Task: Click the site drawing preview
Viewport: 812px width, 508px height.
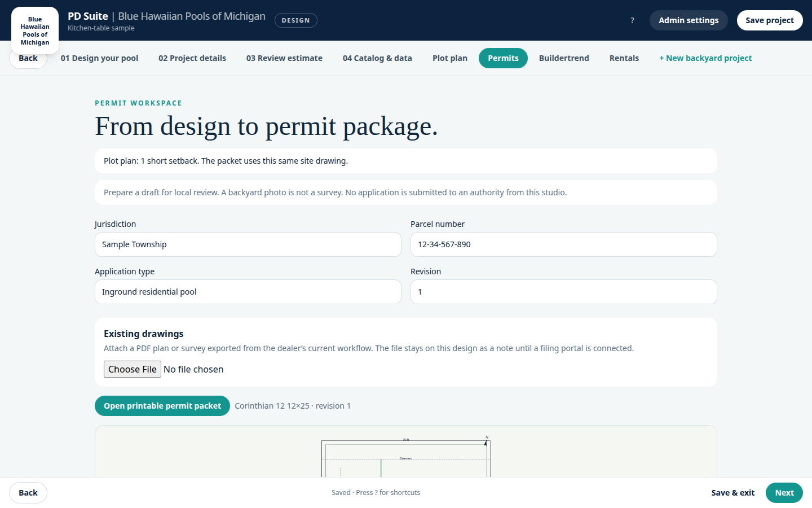Action: (406, 452)
